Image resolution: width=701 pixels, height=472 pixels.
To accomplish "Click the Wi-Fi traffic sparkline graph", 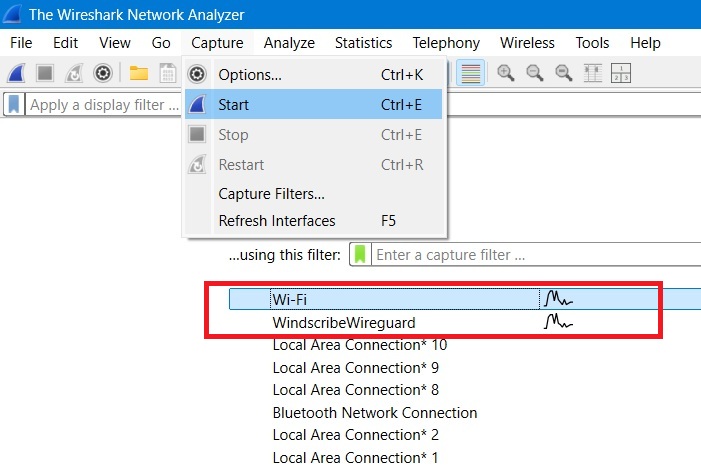I will pos(558,298).
